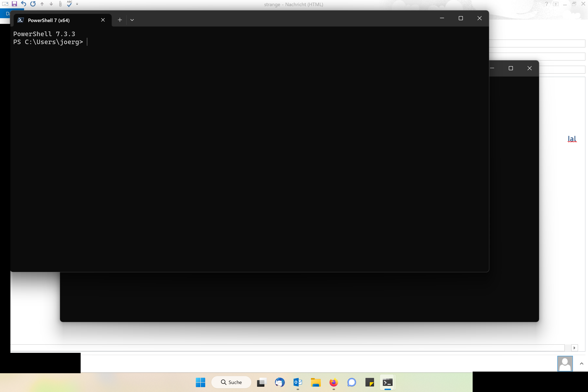
Task: Switch to Outlook in the taskbar
Action: tap(298, 382)
